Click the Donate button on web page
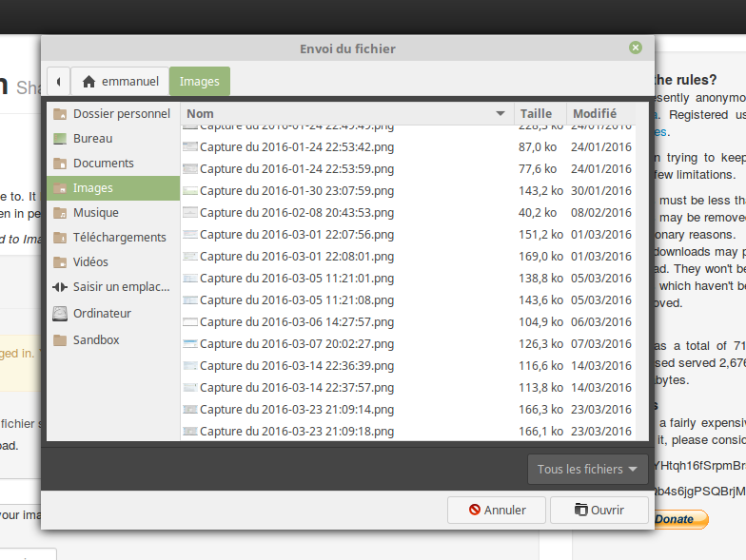Image resolution: width=746 pixels, height=560 pixels. pyautogui.click(x=680, y=519)
